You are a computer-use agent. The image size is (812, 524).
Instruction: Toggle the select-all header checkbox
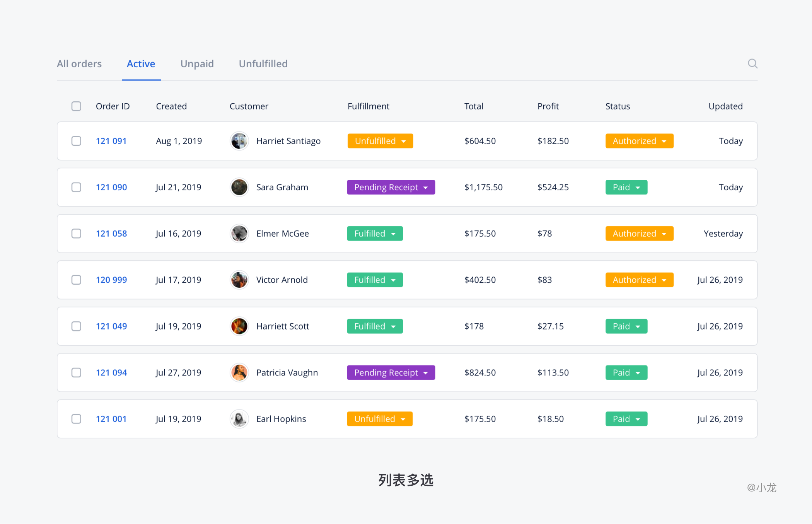pos(76,106)
